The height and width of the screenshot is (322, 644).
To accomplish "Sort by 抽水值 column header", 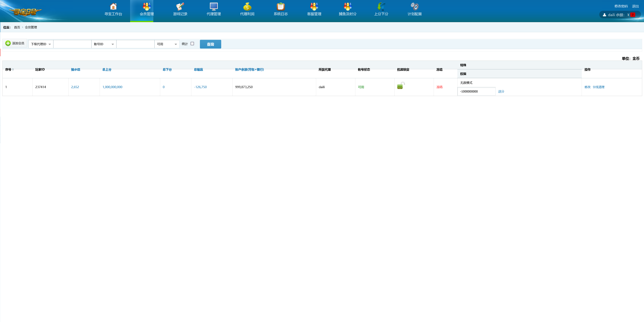I will (x=75, y=70).
